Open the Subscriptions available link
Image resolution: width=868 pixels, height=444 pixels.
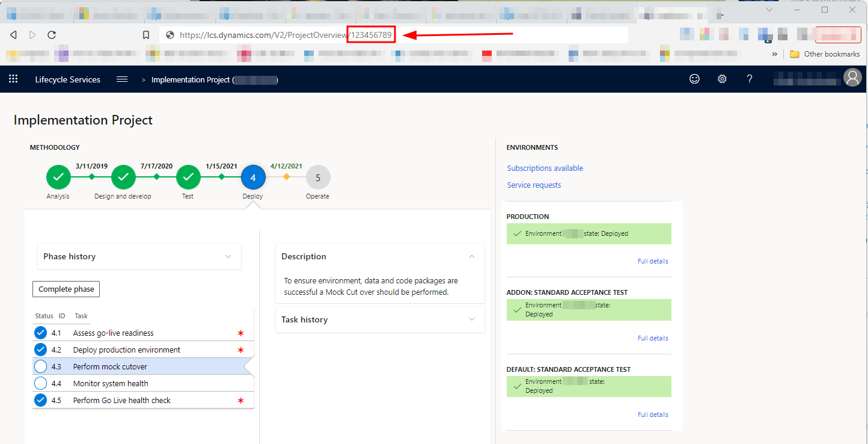[x=545, y=168]
